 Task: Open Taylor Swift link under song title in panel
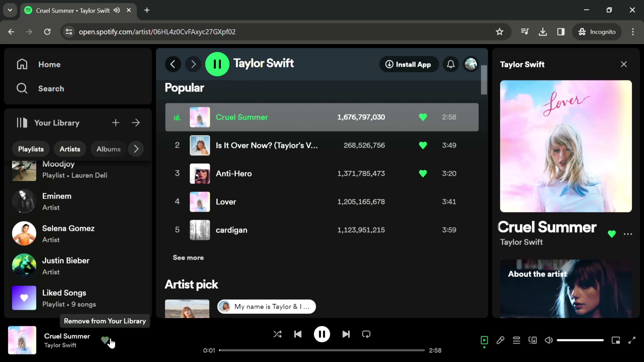(x=521, y=242)
